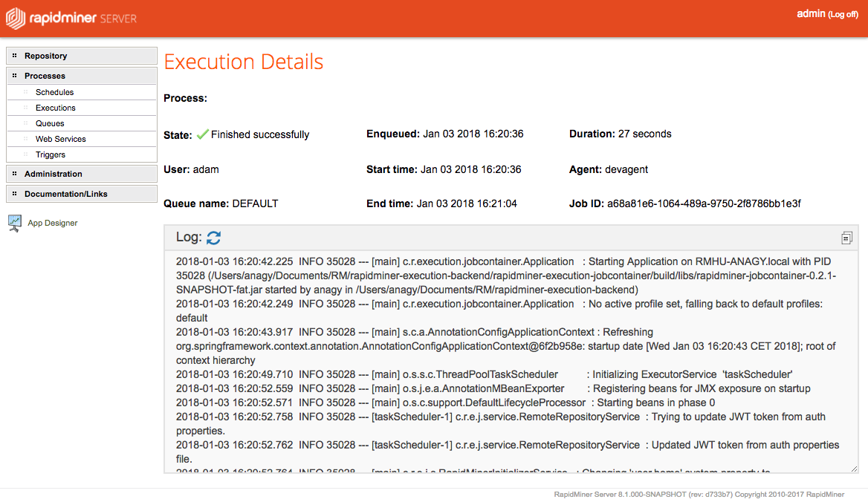Click the Execution Details heading
868x502 pixels.
tap(244, 62)
